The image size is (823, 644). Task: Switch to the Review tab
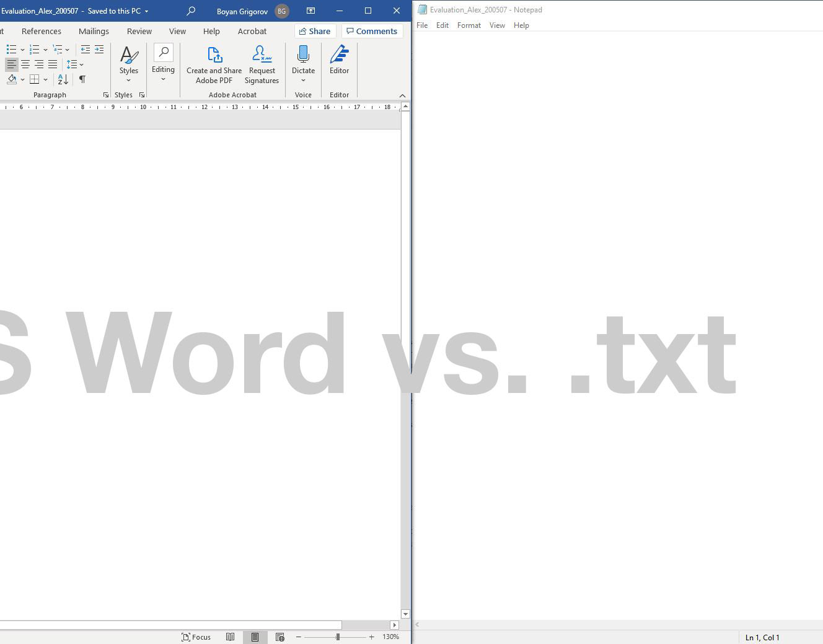[x=139, y=31]
